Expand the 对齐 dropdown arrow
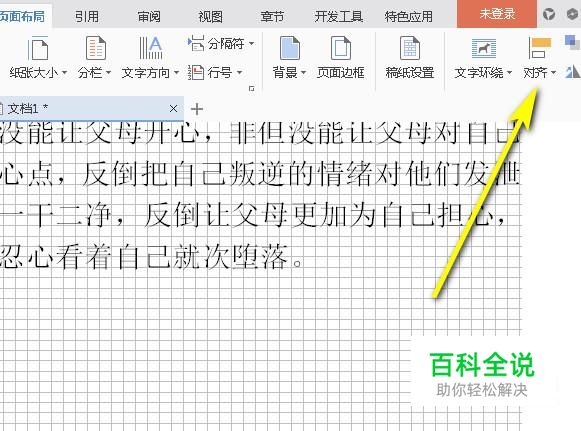The height and width of the screenshot is (431, 581). coord(554,73)
